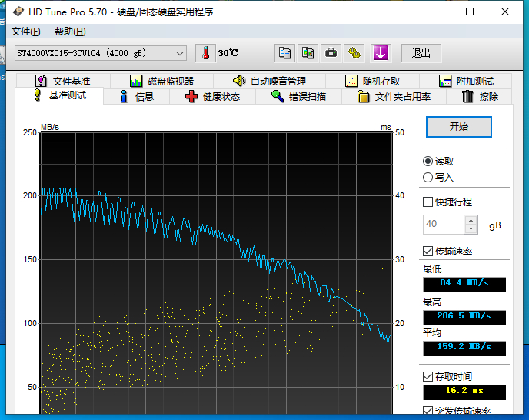Save screenshot with camera icon
The height and width of the screenshot is (420, 529).
(331, 53)
